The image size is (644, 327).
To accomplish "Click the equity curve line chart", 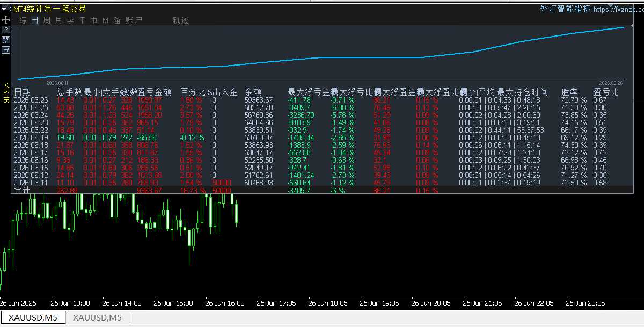I will (321, 53).
